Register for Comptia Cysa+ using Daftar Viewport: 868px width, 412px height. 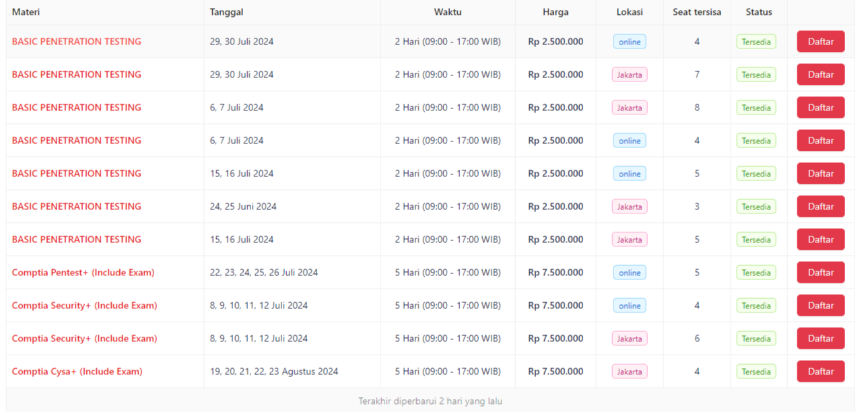tap(820, 372)
